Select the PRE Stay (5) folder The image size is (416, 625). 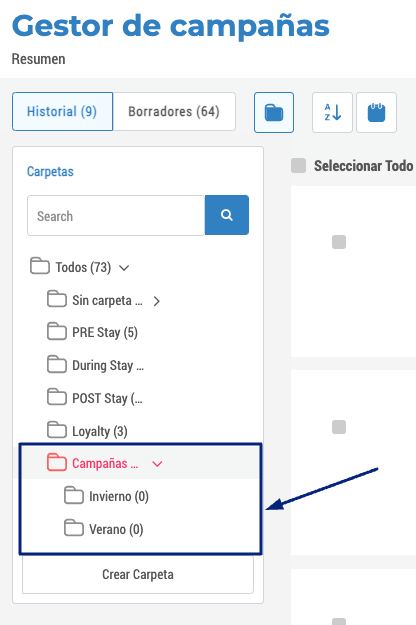(92, 332)
